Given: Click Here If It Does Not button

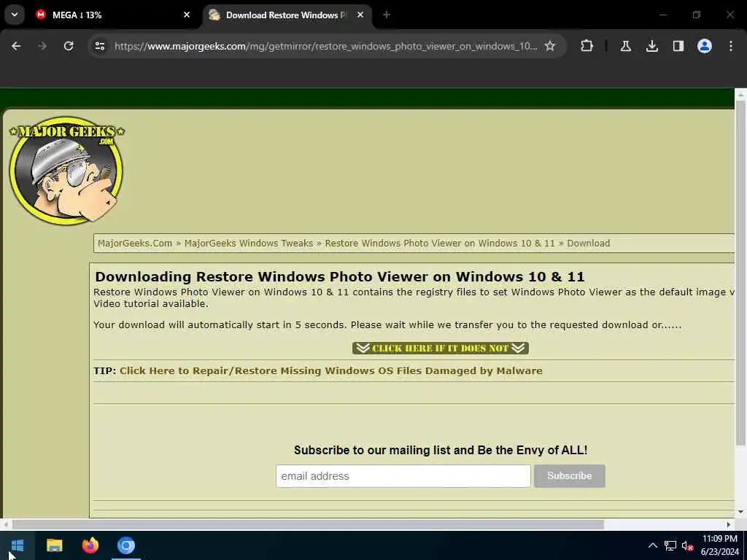Looking at the screenshot, I should point(441,348).
